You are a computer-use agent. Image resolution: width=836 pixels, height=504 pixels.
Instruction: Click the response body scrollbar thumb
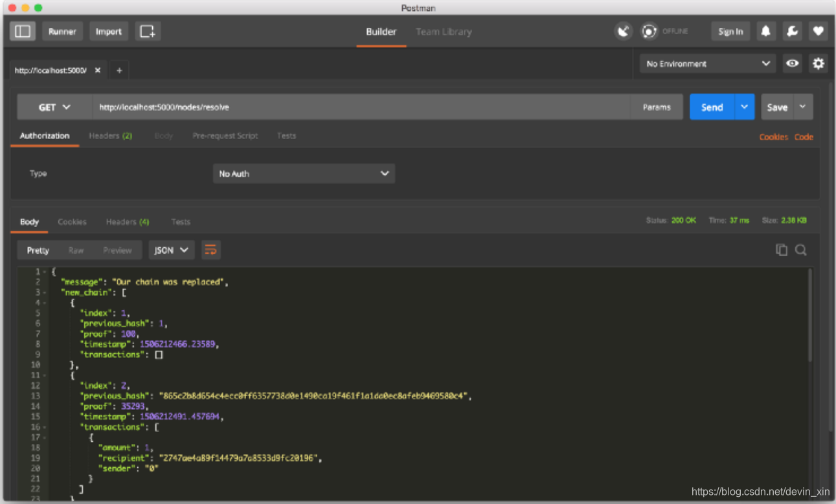809,315
